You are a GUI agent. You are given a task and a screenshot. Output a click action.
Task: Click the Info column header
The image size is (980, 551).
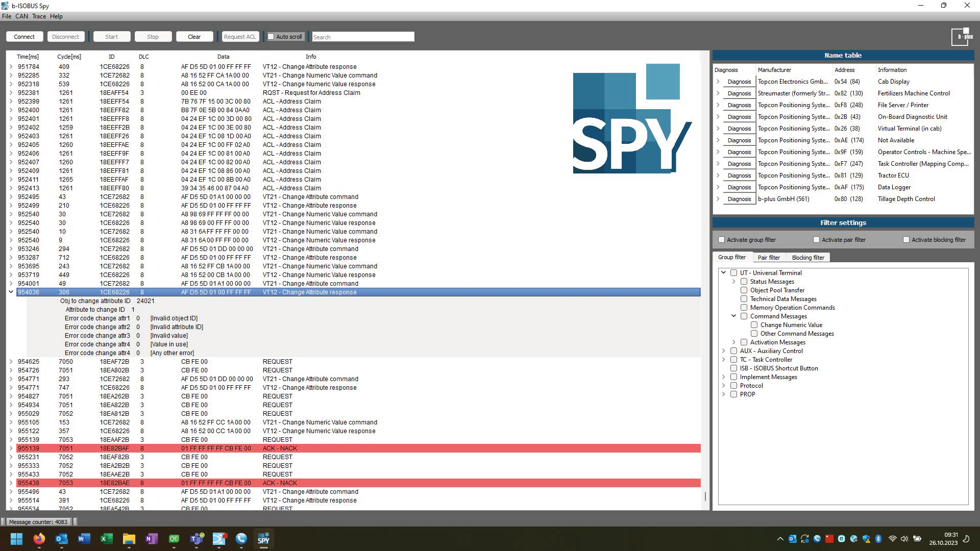pos(311,57)
